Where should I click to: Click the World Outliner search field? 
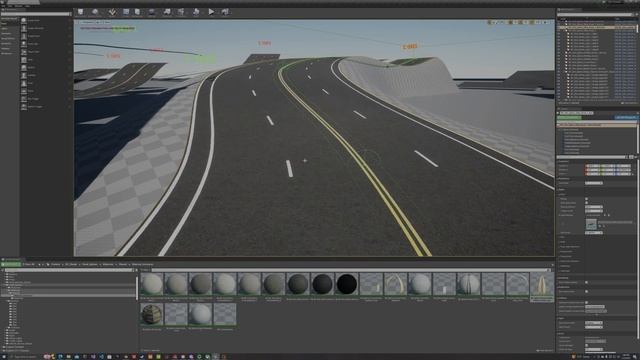[595, 14]
